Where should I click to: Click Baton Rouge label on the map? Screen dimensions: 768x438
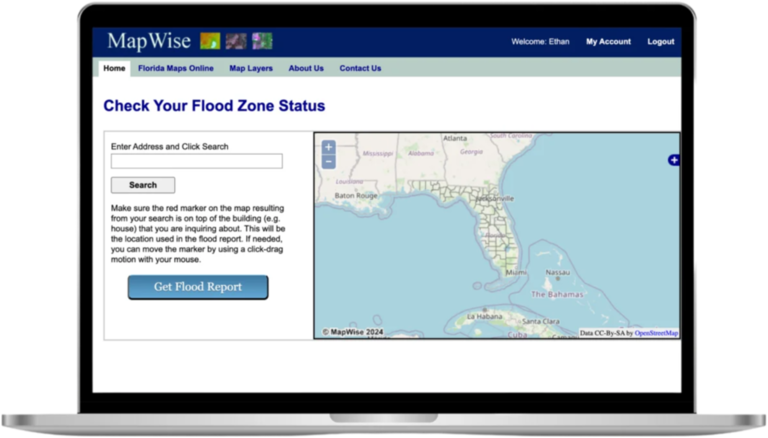pos(356,195)
